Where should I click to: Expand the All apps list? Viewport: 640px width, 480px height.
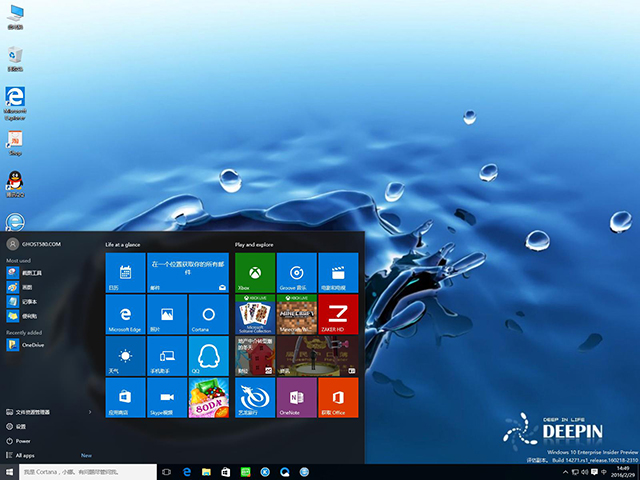click(25, 455)
